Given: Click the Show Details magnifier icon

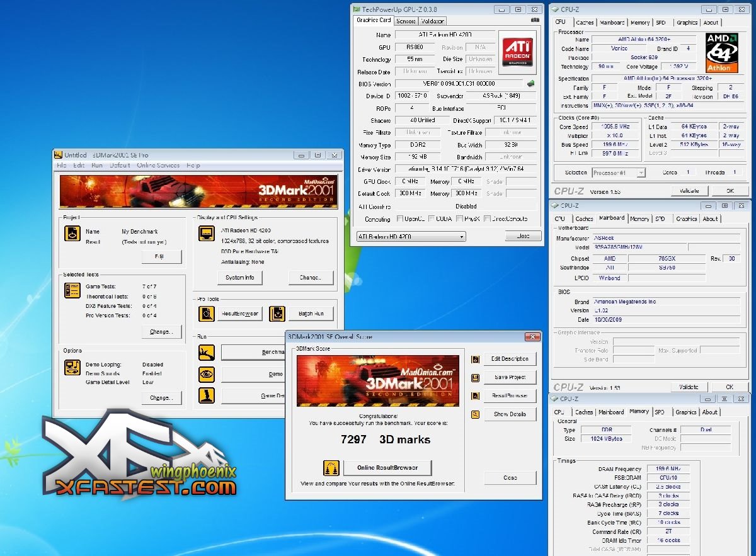Looking at the screenshot, I should 476,414.
